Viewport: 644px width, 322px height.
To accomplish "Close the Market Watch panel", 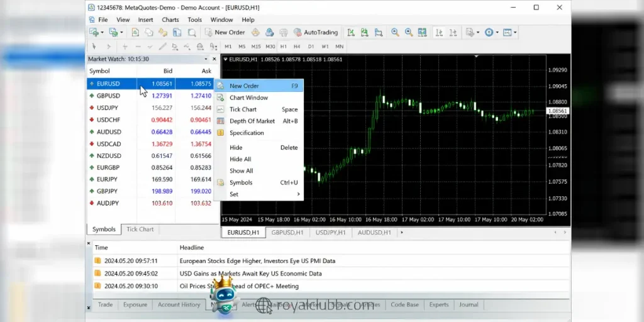I will coord(214,59).
